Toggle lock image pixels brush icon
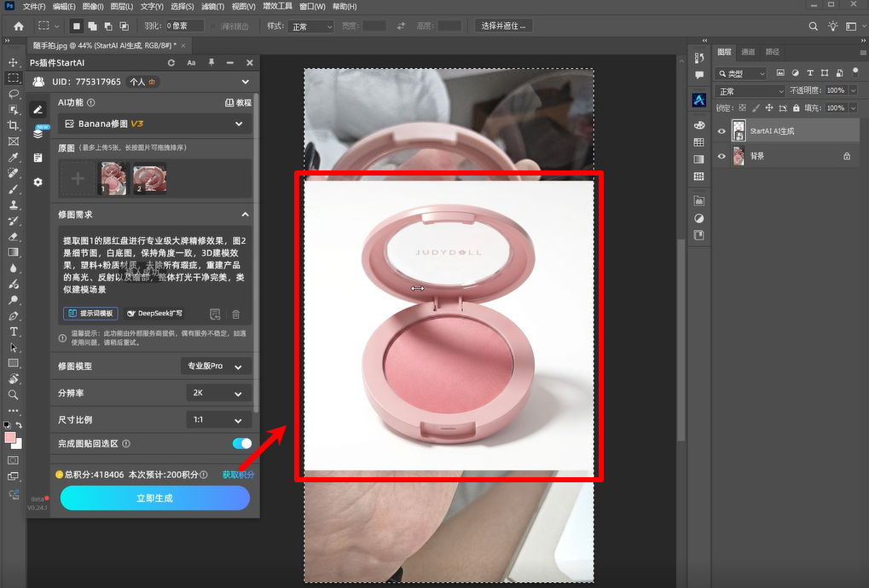869x588 pixels. click(x=756, y=108)
